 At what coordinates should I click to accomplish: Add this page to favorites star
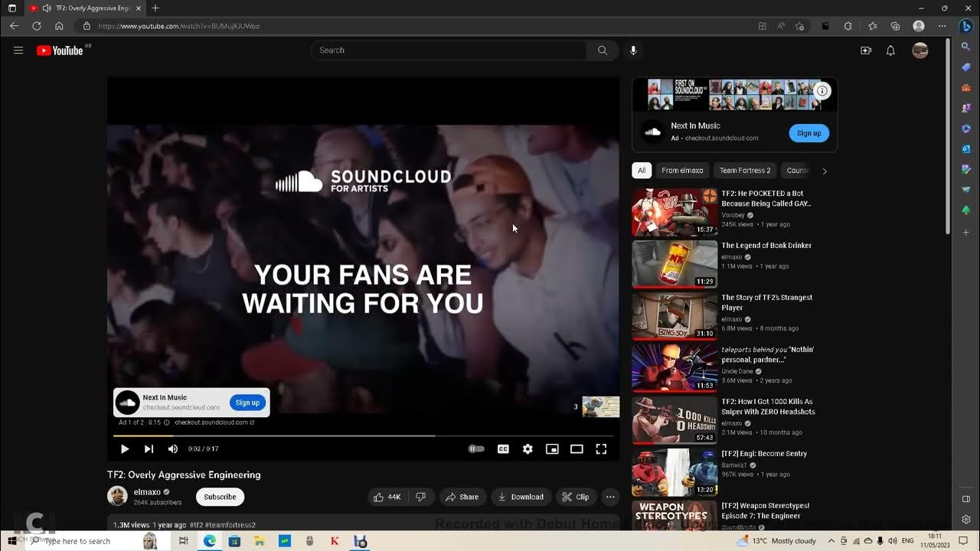pos(800,26)
